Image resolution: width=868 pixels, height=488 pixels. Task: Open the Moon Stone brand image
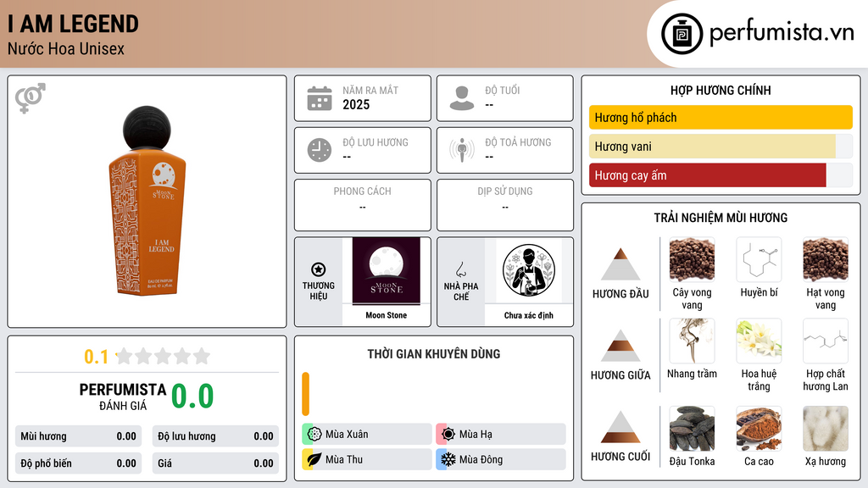[x=387, y=271]
